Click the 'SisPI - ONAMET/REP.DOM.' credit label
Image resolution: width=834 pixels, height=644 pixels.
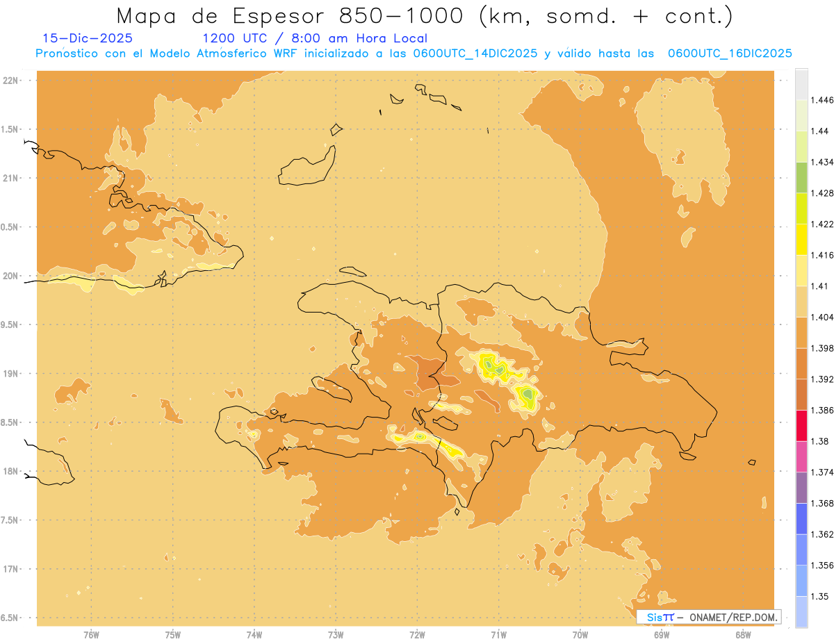pyautogui.click(x=709, y=617)
